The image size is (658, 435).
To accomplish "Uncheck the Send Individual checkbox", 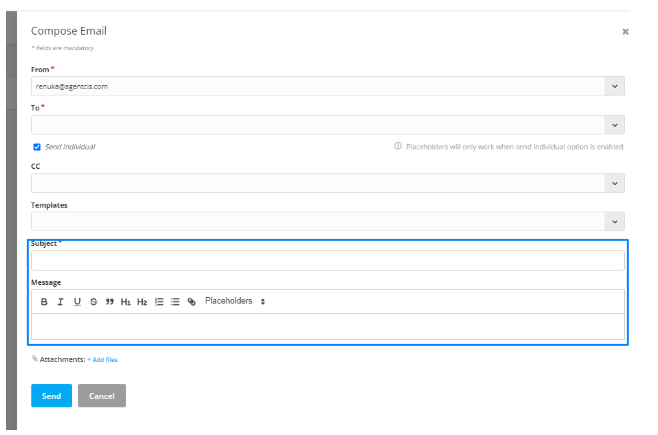I will 37,146.
